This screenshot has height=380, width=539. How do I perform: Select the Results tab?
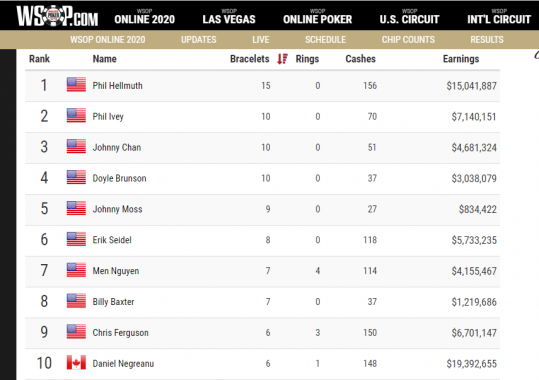[487, 40]
